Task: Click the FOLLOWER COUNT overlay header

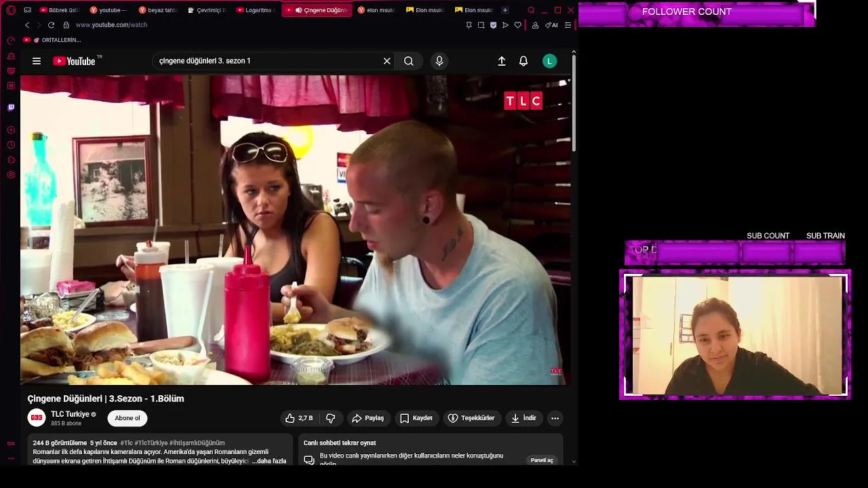Action: click(687, 12)
